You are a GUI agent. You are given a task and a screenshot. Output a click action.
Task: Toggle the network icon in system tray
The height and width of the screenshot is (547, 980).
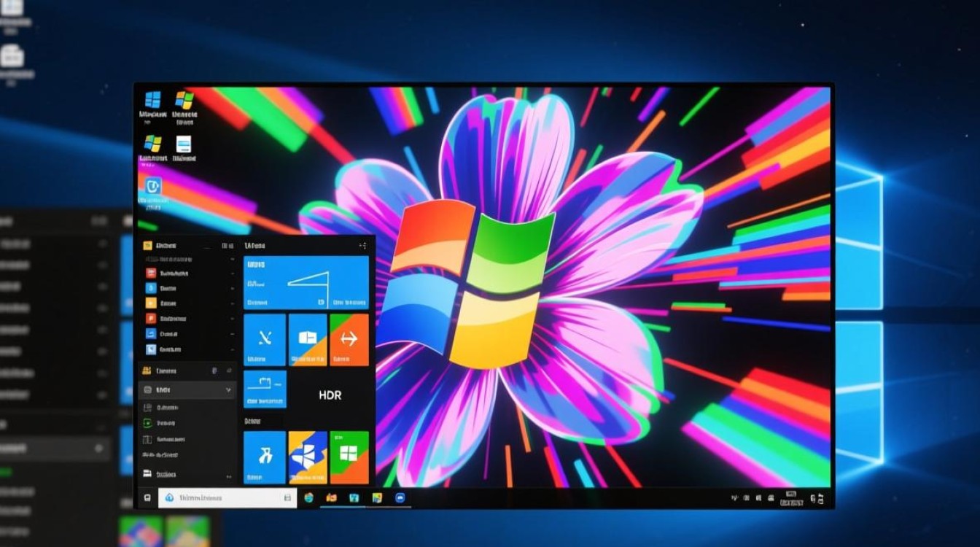pos(748,497)
